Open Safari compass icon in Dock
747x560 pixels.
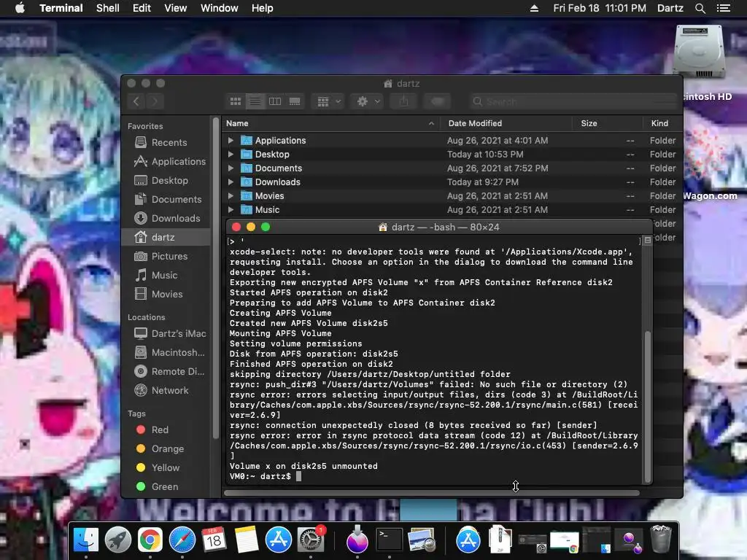tap(182, 540)
